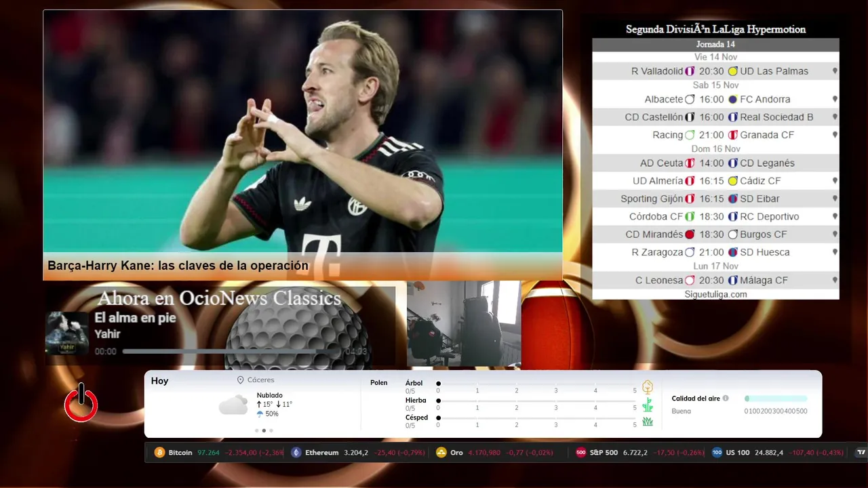868x488 pixels.
Task: Click the US 100 label in ticker
Action: [738, 453]
